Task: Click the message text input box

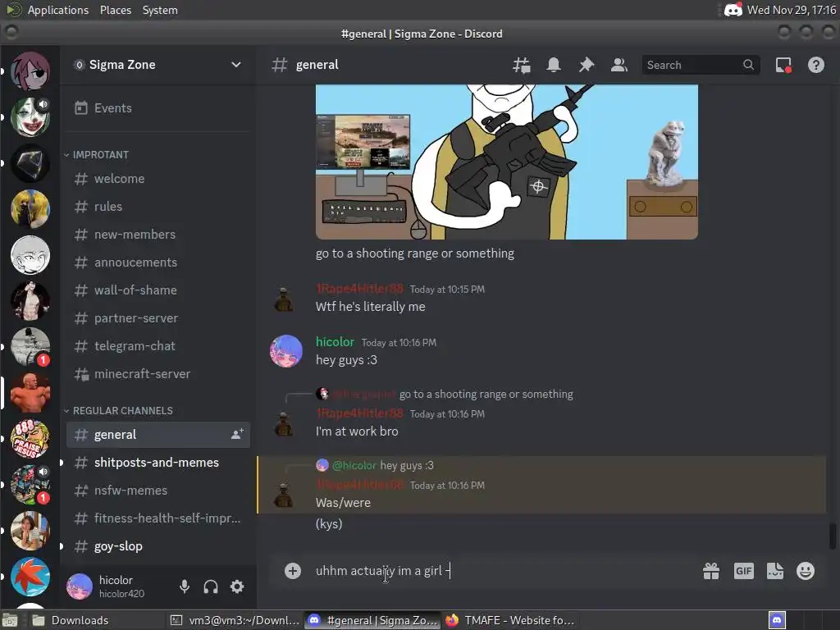Action: [x=504, y=571]
